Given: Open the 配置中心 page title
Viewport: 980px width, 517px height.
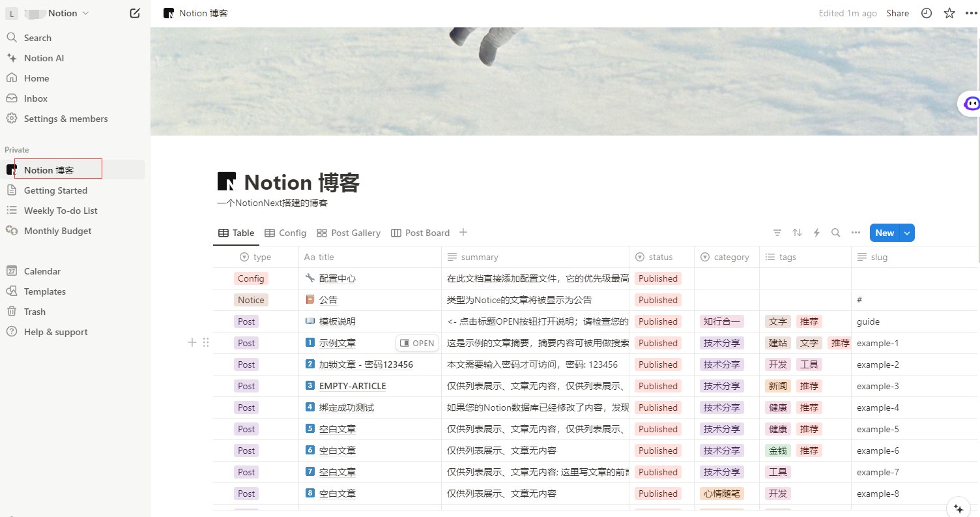Looking at the screenshot, I should pos(338,278).
